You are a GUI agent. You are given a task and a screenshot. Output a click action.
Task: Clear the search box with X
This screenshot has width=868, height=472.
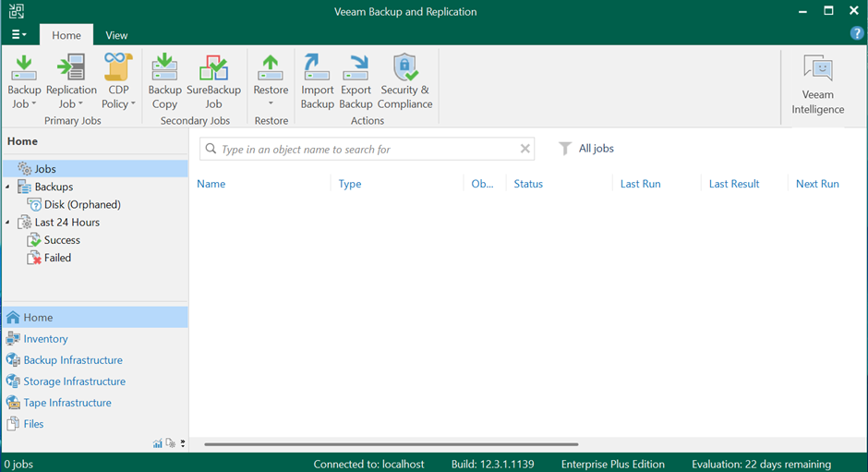click(x=524, y=149)
